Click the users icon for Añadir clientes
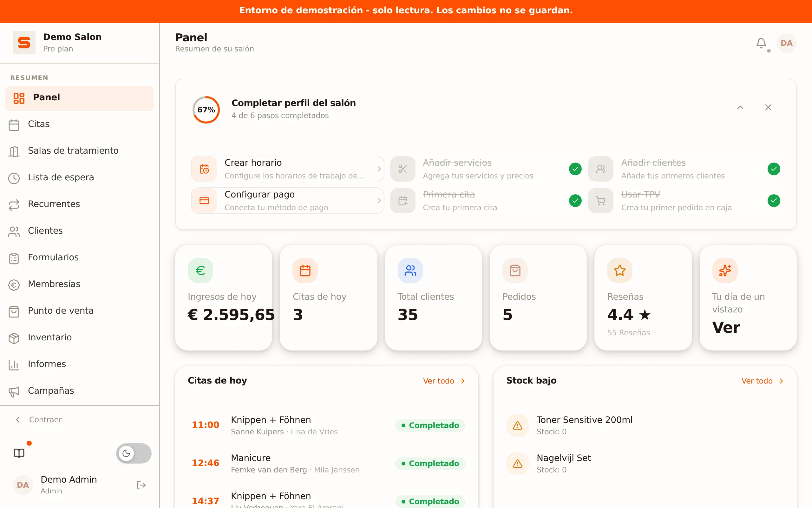Viewport: 812px width, 508px height. pos(601,169)
